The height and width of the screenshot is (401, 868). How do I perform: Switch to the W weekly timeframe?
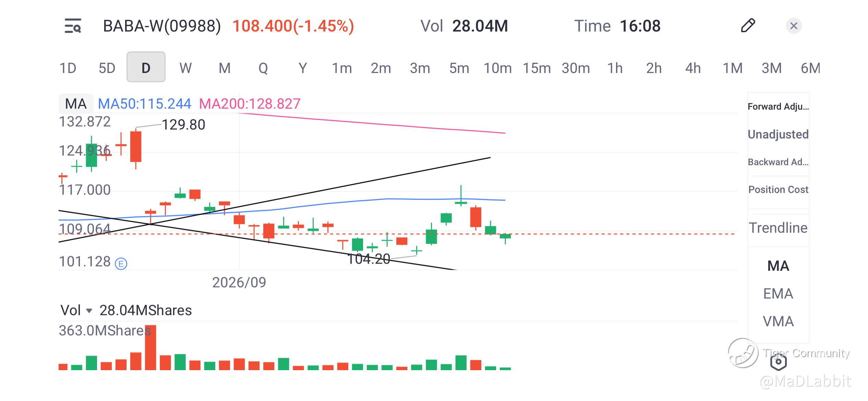pos(185,68)
